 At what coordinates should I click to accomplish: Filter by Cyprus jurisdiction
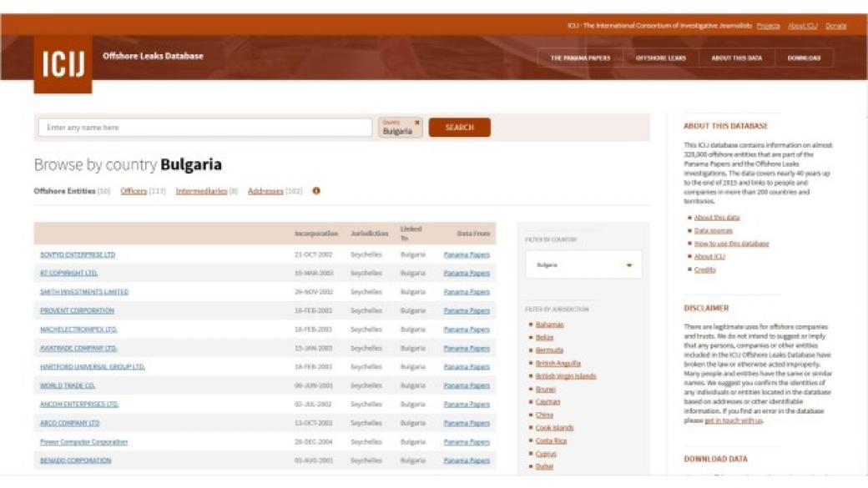546,455
